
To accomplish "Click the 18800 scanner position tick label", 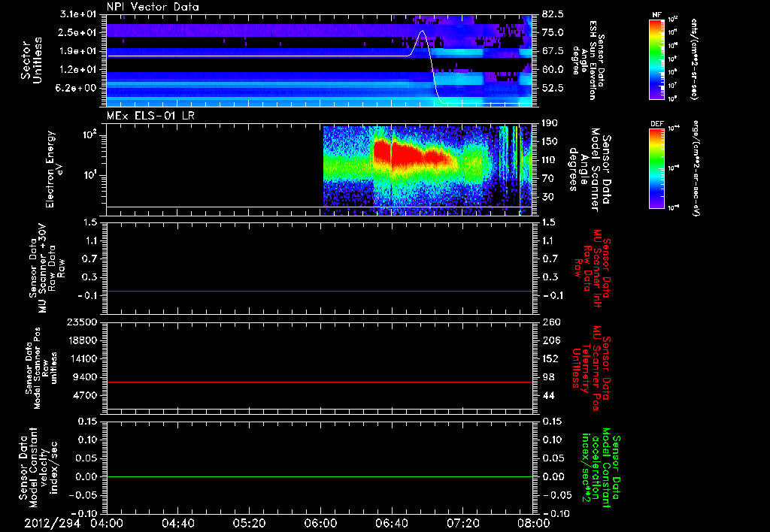I will [x=81, y=340].
